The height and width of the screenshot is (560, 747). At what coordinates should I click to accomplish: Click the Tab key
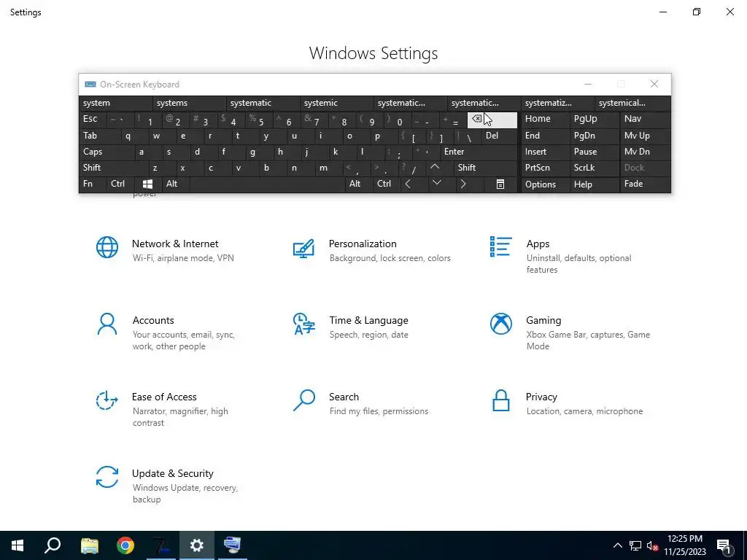point(99,136)
